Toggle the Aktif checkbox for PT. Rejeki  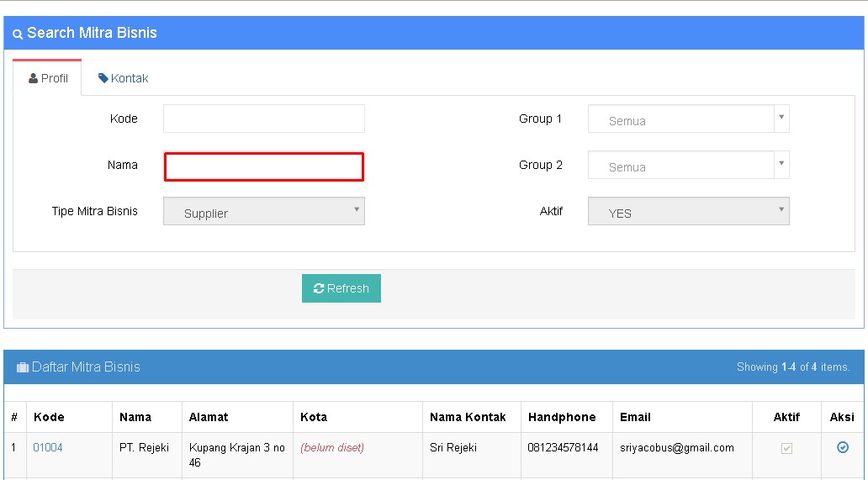pos(786,448)
